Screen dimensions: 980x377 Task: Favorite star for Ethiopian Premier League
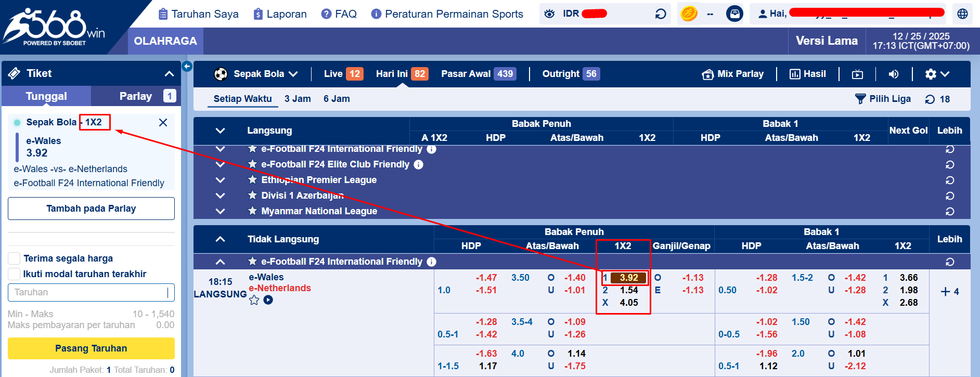coord(252,179)
